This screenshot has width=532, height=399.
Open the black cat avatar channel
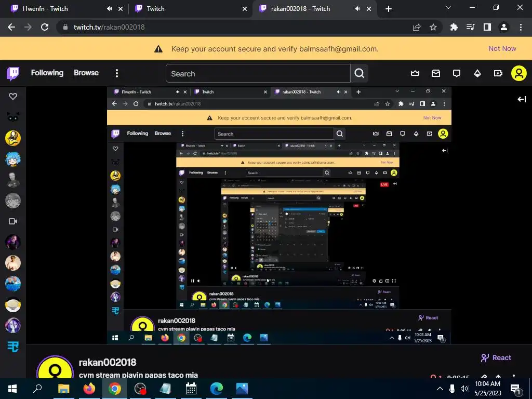click(13, 117)
